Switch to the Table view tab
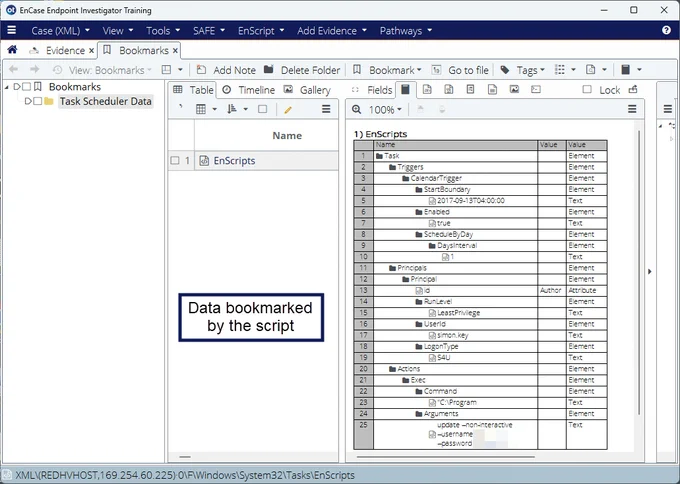Image resolution: width=680 pixels, height=484 pixels. [x=193, y=90]
